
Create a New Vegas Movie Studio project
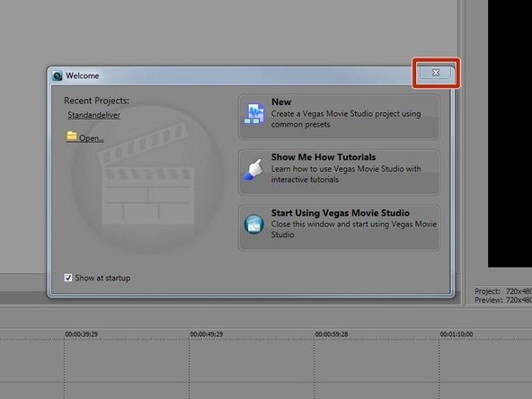339,117
